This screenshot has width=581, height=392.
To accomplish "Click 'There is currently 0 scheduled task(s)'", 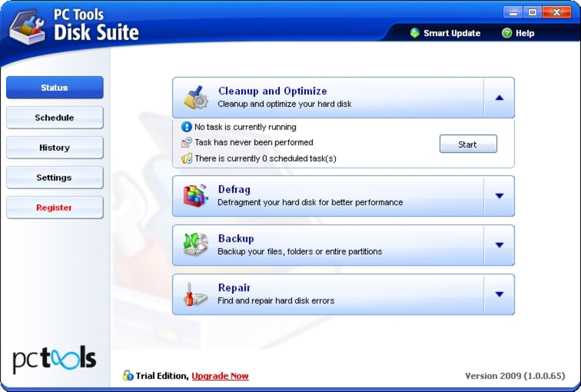I will 266,159.
